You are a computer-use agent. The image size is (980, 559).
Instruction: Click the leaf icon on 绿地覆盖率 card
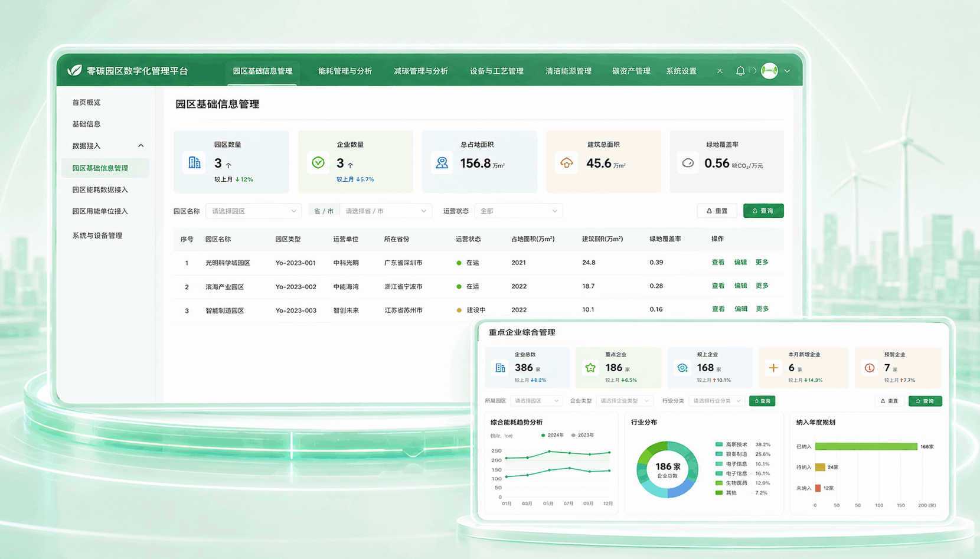(x=688, y=163)
